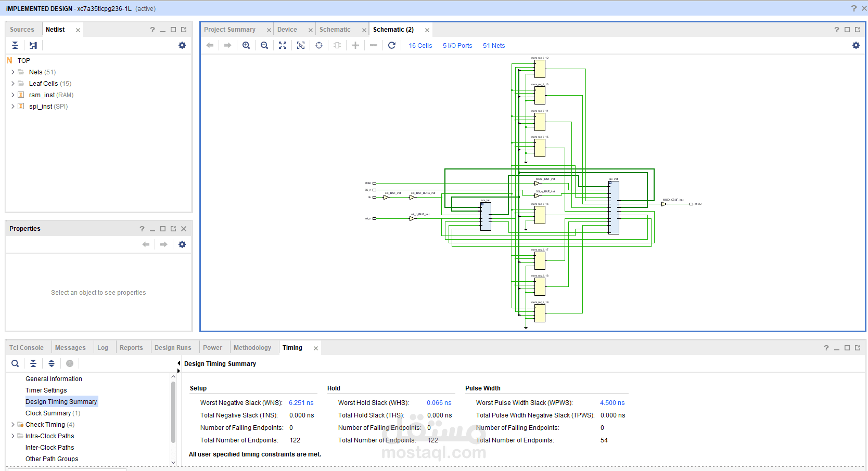
Task: Select General Information in timing tree
Action: coord(54,379)
